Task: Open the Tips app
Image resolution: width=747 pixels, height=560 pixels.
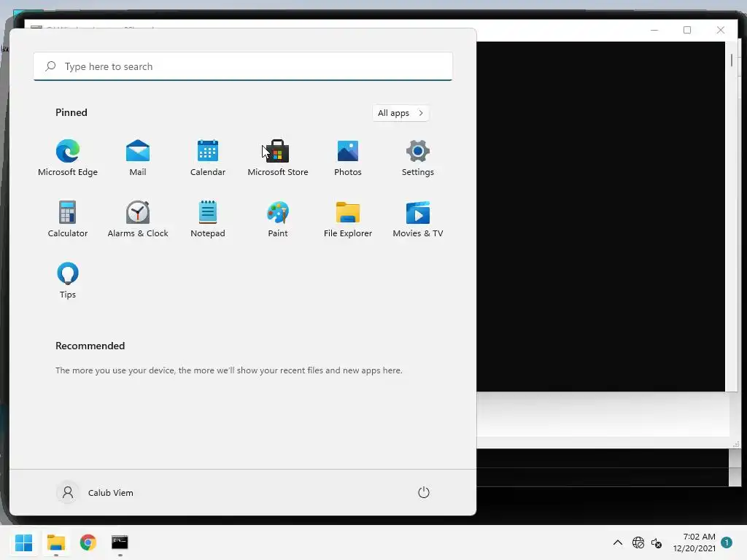Action: coord(68,281)
